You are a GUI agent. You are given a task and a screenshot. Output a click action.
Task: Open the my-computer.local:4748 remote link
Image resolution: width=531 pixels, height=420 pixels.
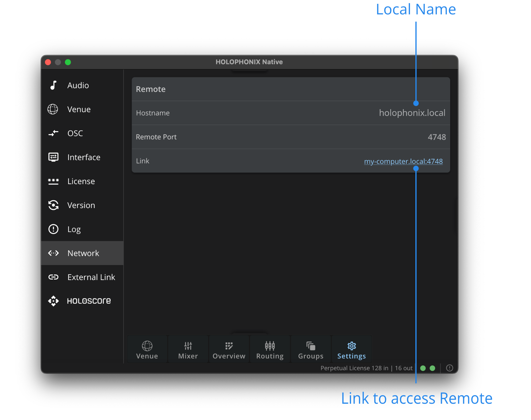pos(403,161)
